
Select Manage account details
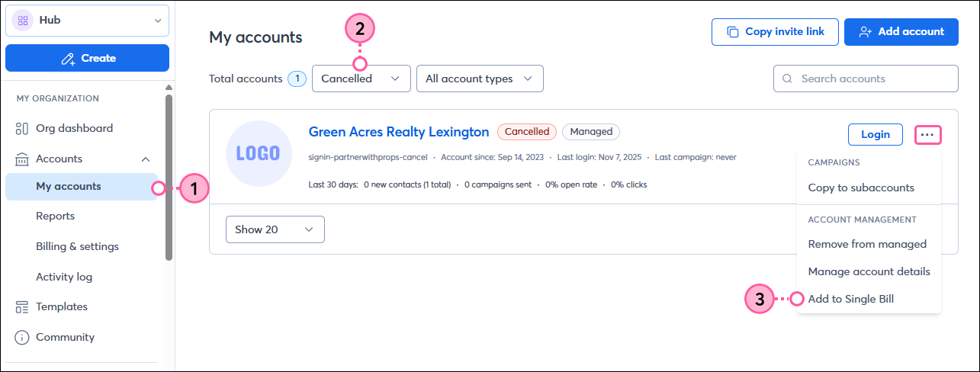(x=869, y=271)
